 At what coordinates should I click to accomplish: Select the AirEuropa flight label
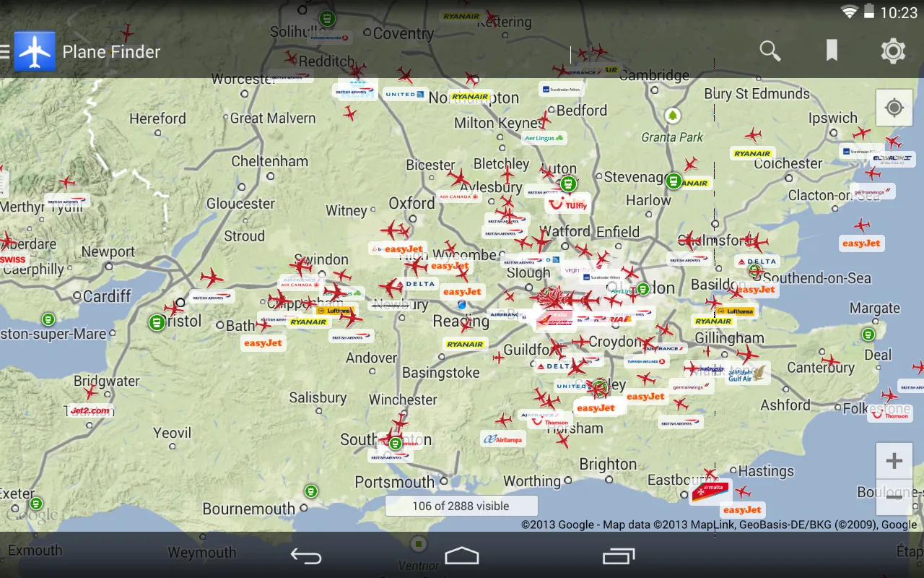point(503,439)
